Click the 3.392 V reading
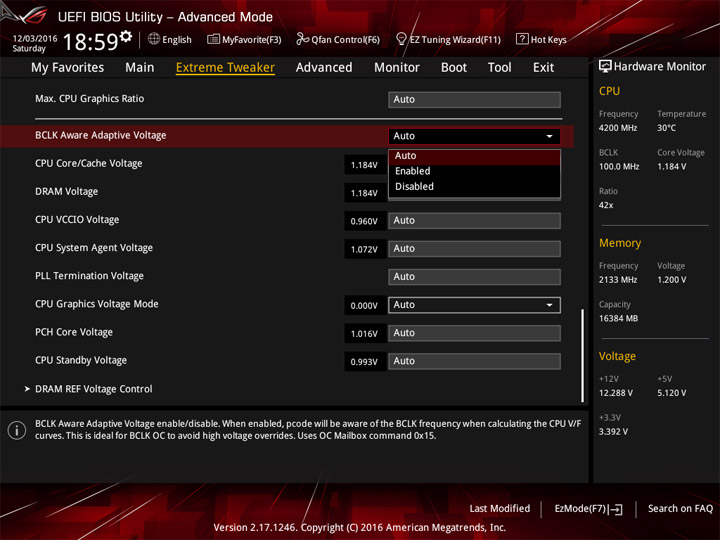Screen dimensions: 720x540 click(x=613, y=432)
